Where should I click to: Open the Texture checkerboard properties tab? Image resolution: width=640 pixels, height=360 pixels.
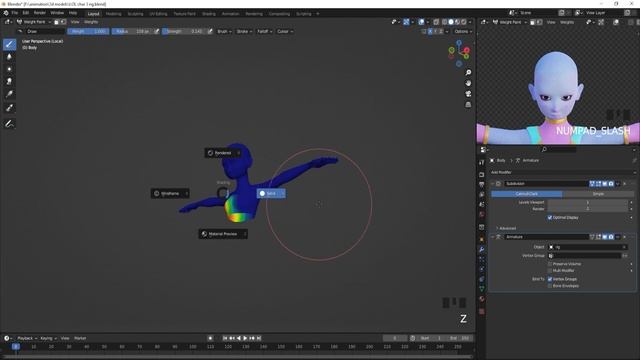point(482,311)
